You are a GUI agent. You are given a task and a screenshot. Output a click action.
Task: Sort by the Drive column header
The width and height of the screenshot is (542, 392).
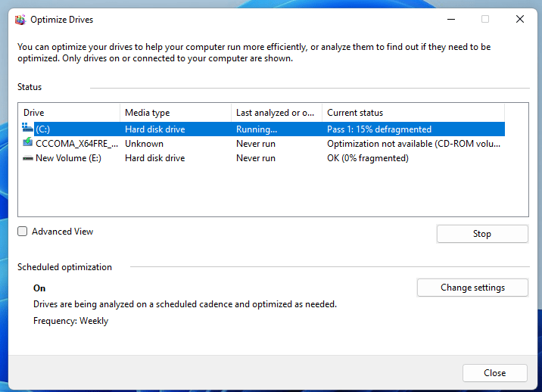click(69, 113)
